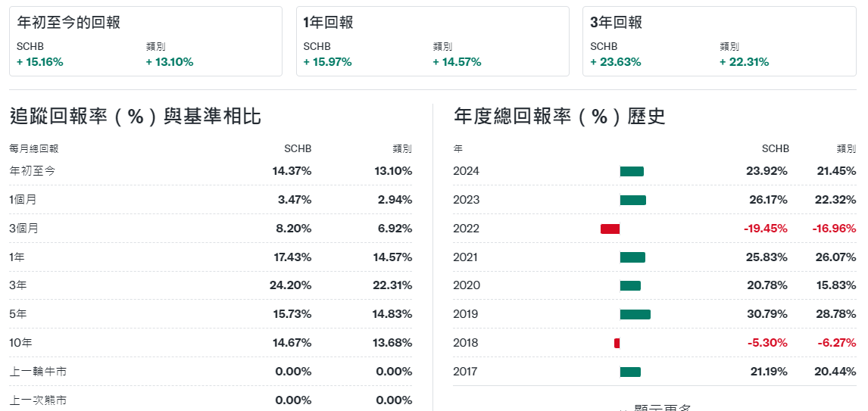Click the green 2024 return bar

[x=632, y=171]
